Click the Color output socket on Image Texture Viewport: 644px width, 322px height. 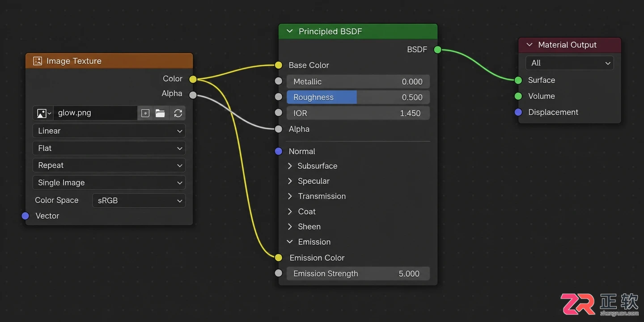(x=193, y=79)
